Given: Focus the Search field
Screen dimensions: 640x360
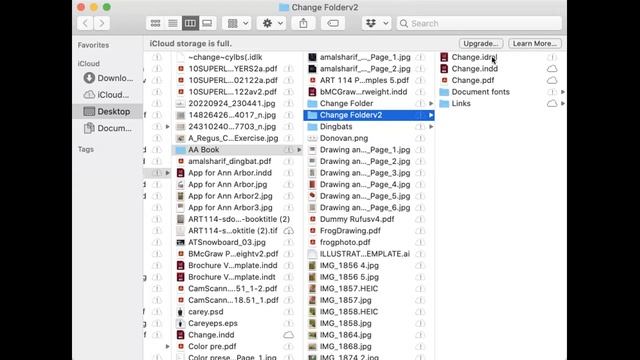Looking at the screenshot, I should 479,23.
